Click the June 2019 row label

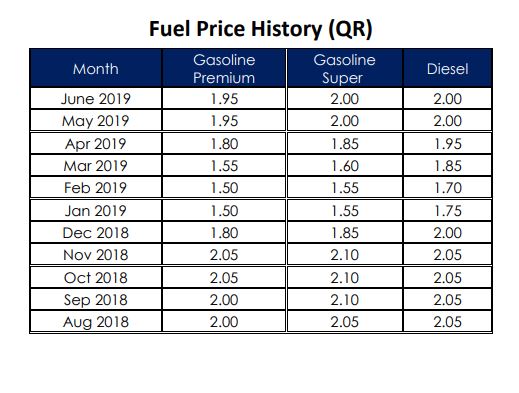[x=96, y=99]
